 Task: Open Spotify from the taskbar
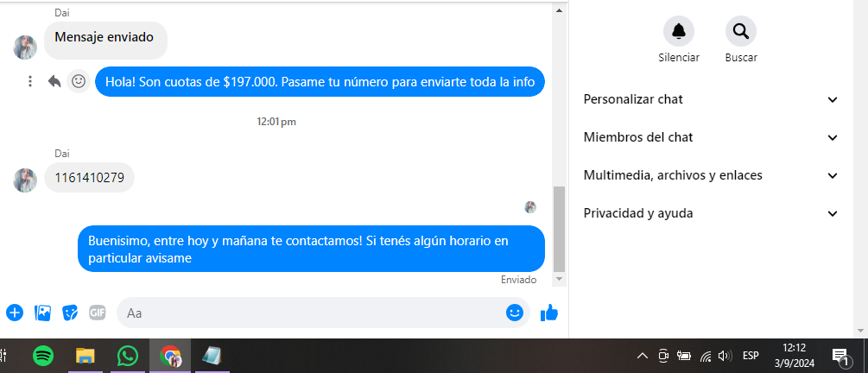pyautogui.click(x=43, y=356)
